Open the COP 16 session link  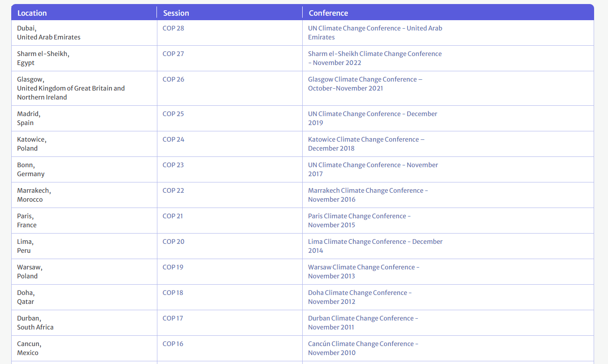pyautogui.click(x=173, y=344)
